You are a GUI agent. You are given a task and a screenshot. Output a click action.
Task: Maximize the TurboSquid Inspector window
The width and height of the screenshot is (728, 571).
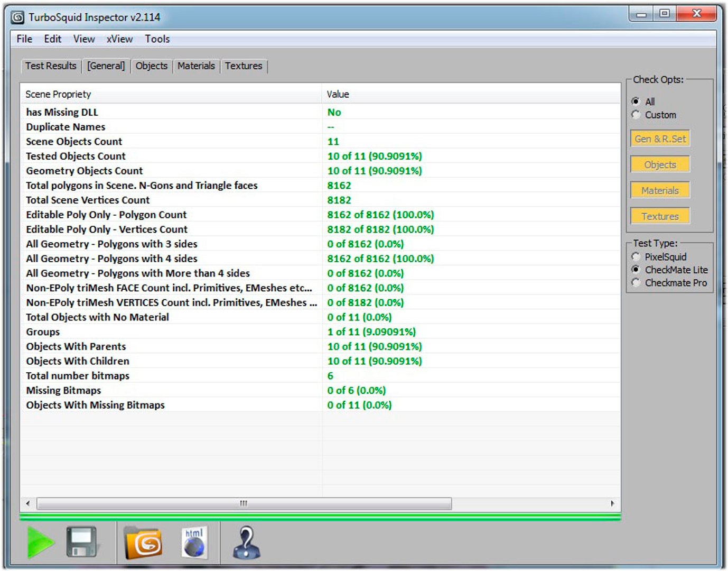click(x=664, y=14)
